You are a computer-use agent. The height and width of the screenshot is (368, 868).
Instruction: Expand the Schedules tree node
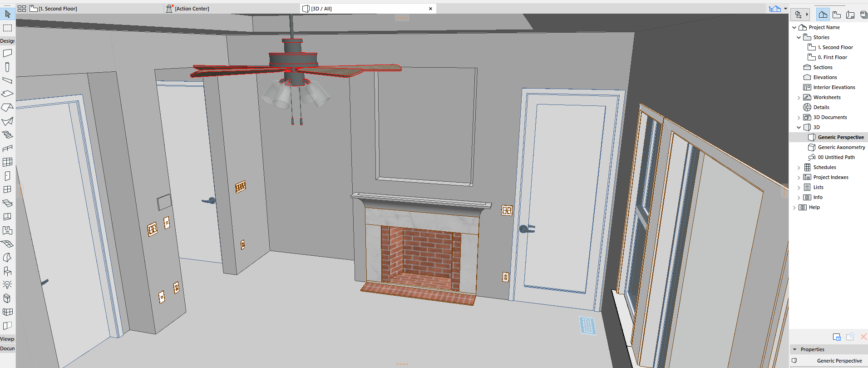pyautogui.click(x=799, y=168)
